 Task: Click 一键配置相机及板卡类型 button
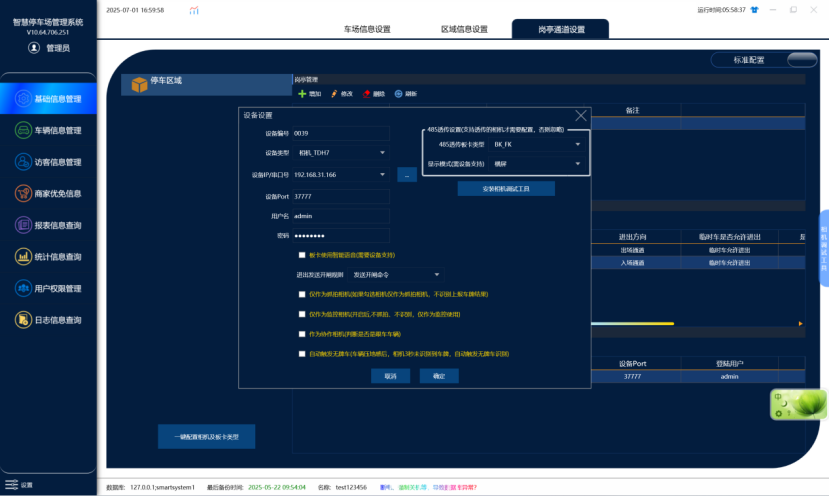[206, 437]
